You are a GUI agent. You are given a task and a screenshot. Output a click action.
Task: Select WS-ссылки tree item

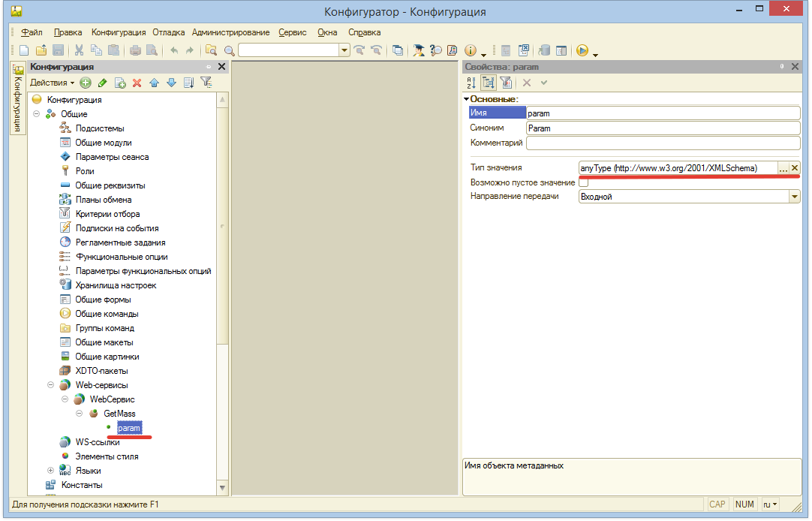98,442
